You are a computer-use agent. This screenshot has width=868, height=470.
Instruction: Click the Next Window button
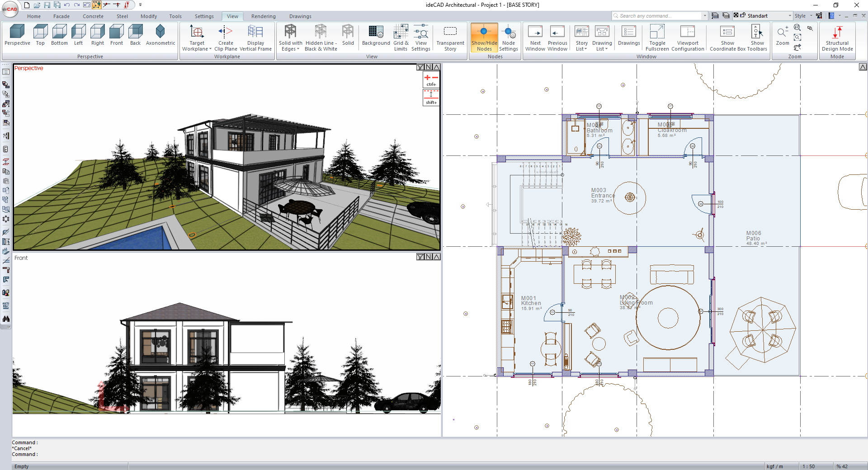[535, 37]
